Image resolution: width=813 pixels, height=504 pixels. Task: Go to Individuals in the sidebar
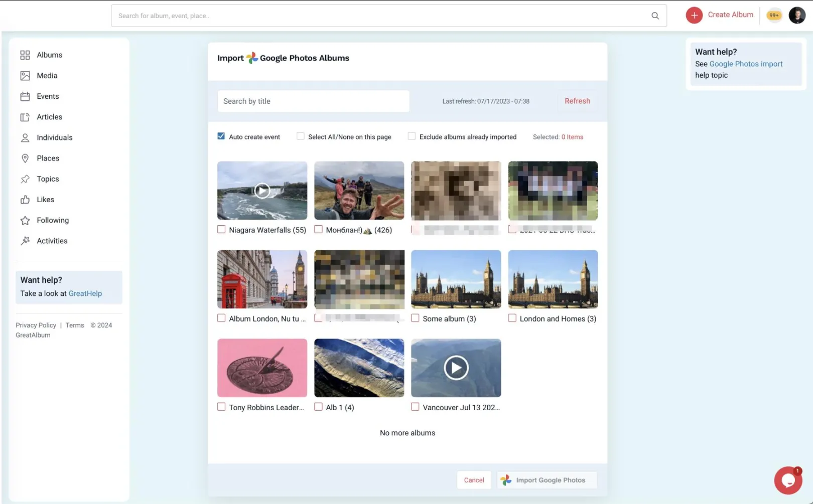tap(54, 137)
